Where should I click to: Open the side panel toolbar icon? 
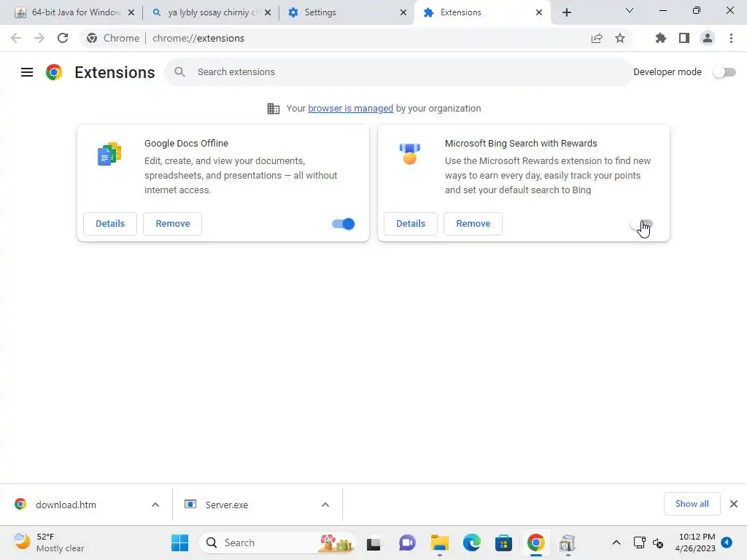684,38
